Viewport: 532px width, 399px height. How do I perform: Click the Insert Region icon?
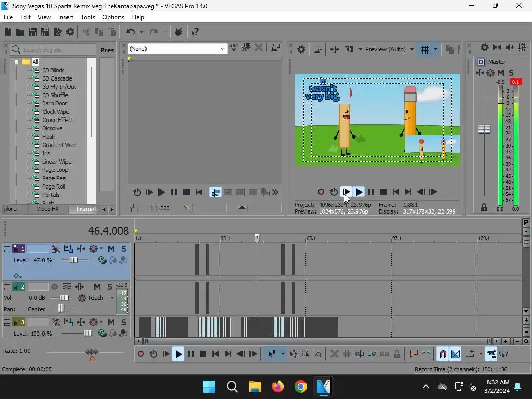click(426, 354)
